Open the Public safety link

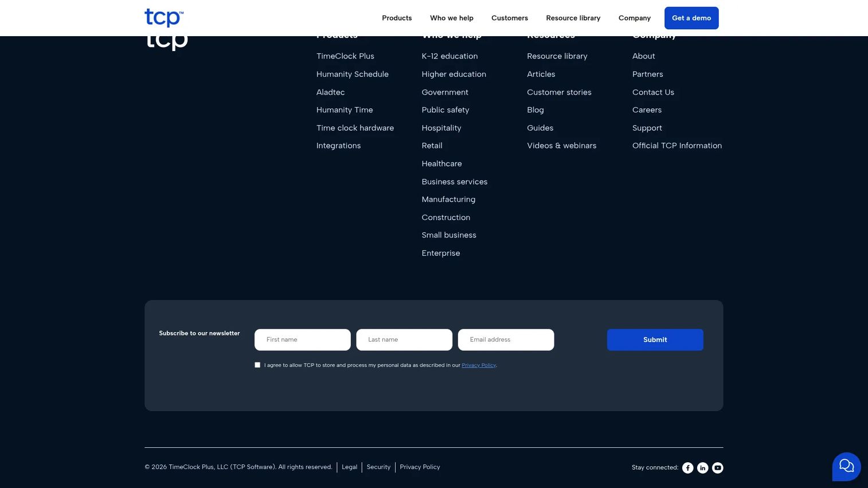click(x=445, y=110)
